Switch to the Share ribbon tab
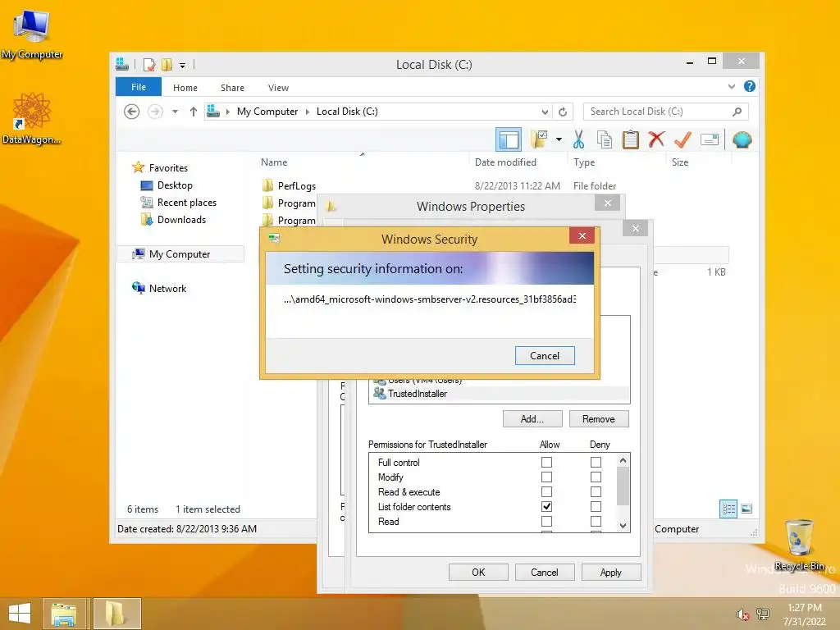This screenshot has height=630, width=840. (x=232, y=87)
